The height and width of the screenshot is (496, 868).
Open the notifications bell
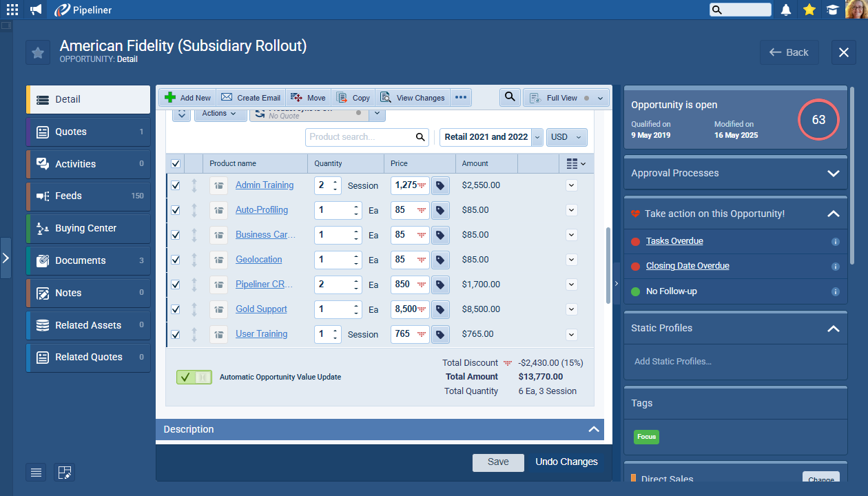pyautogui.click(x=785, y=10)
